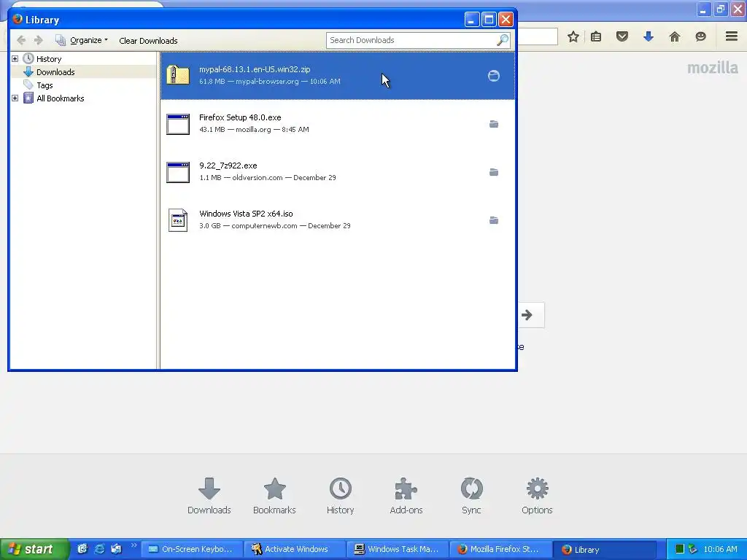This screenshot has width=747, height=560.
Task: Select Downloads in the Library sidebar
Action: tap(55, 72)
